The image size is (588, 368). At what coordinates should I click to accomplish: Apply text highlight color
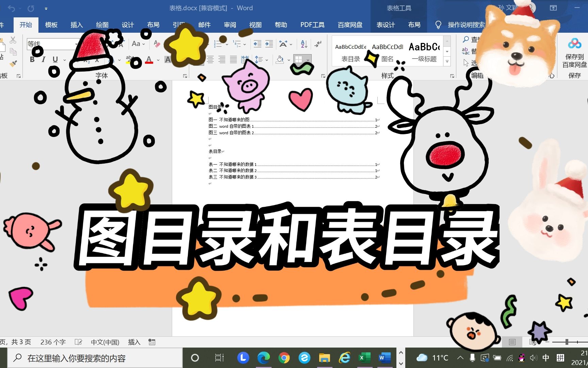click(129, 60)
